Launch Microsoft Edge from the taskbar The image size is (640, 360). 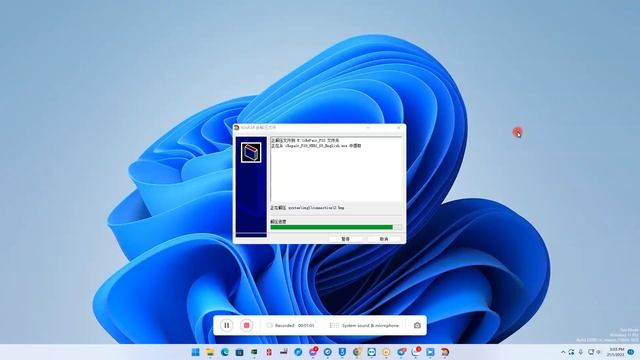coord(225,352)
